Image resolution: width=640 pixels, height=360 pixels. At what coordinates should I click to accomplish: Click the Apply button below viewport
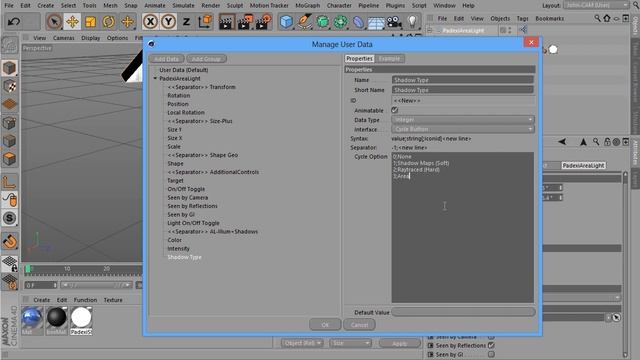(399, 343)
